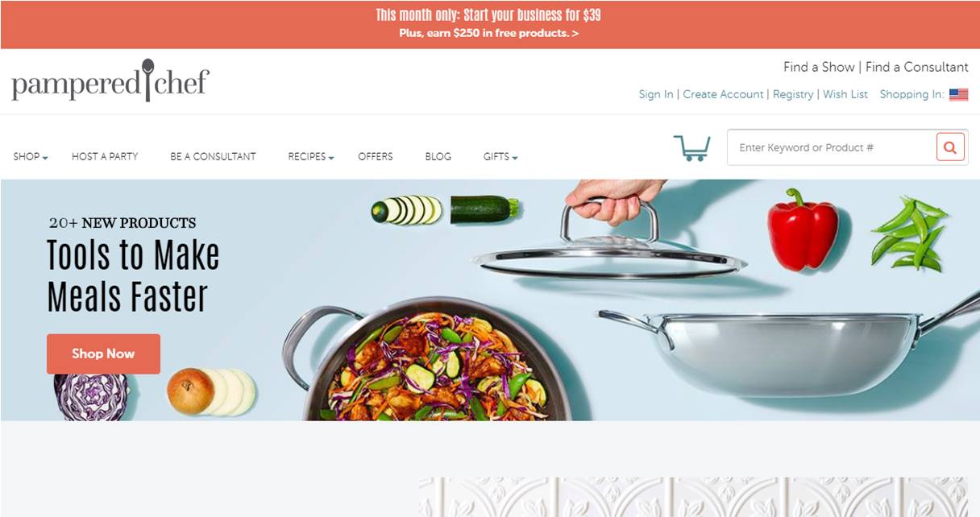This screenshot has width=980, height=517.
Task: Open the Registry link
Action: tap(793, 94)
